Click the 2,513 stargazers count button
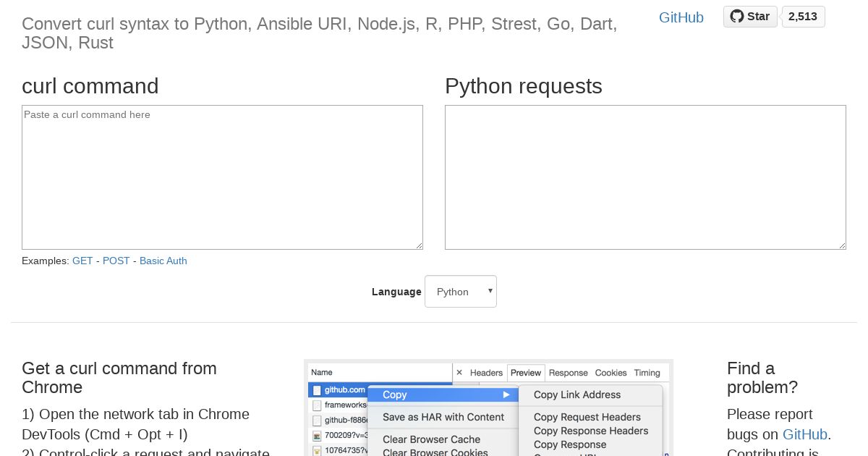868x456 pixels. (803, 17)
